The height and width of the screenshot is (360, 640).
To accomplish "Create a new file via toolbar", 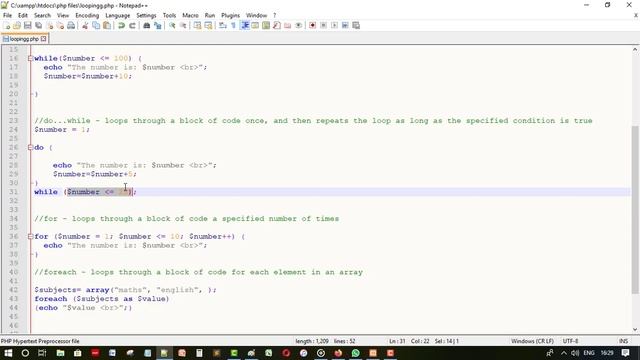I will [x=7, y=25].
